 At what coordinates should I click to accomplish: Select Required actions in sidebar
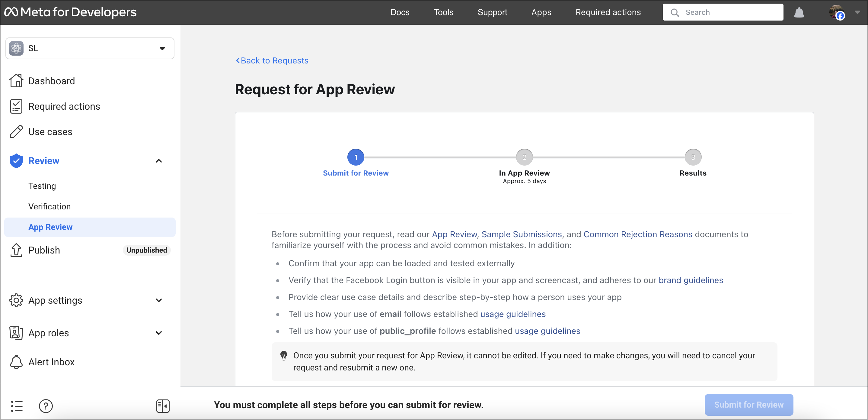64,106
